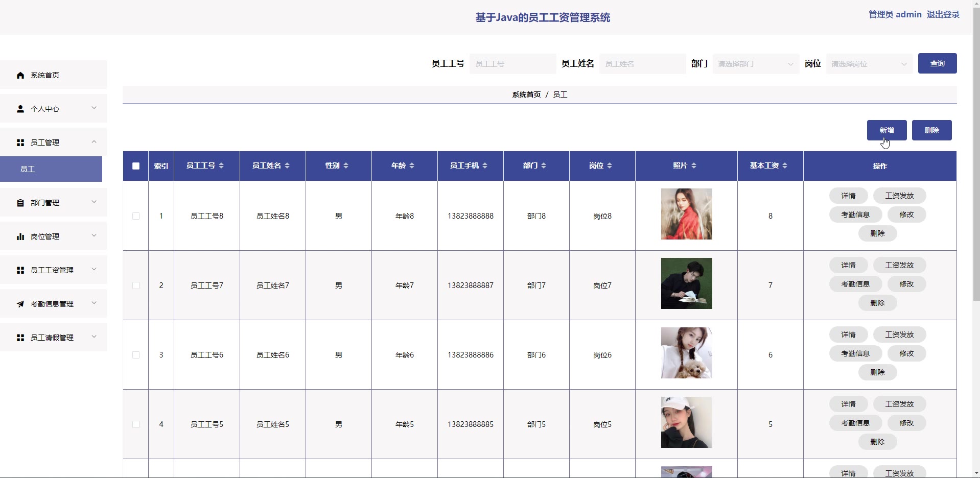The width and height of the screenshot is (980, 478).
Task: Click the 退出登录 link
Action: tap(943, 14)
